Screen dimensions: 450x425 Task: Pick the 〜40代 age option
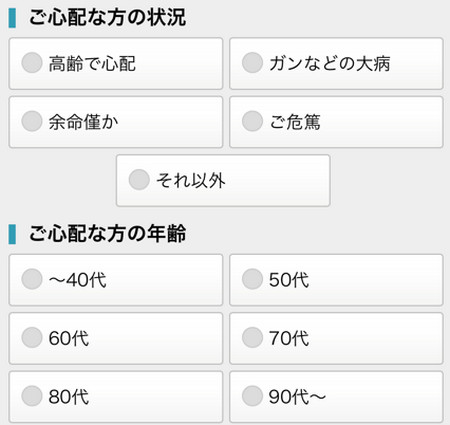click(x=116, y=280)
